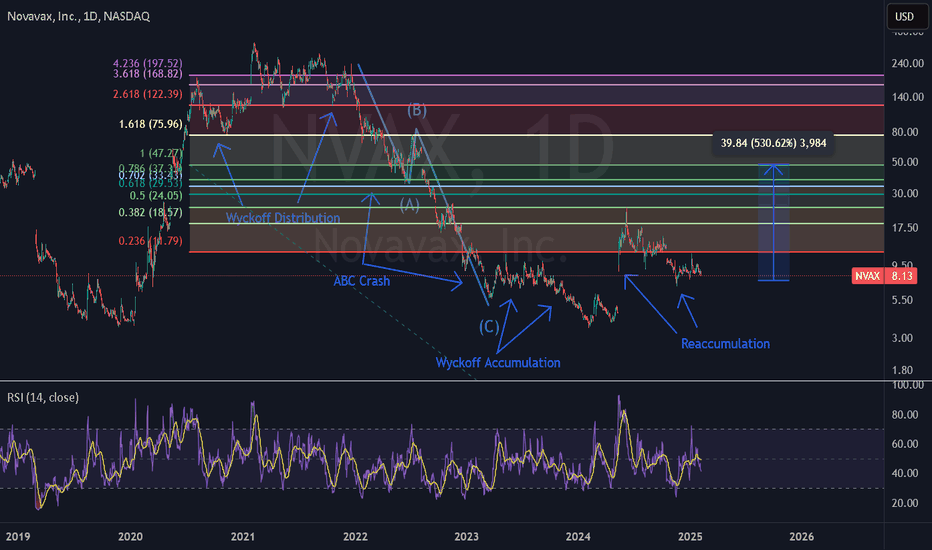Select the (B) wave label
The width and height of the screenshot is (932, 550).
417,110
